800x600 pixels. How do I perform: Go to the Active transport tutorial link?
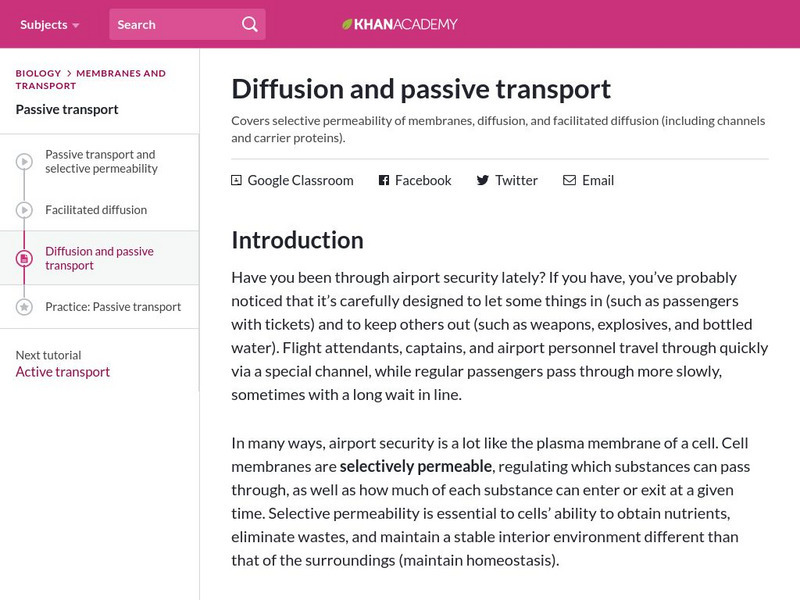(x=62, y=371)
